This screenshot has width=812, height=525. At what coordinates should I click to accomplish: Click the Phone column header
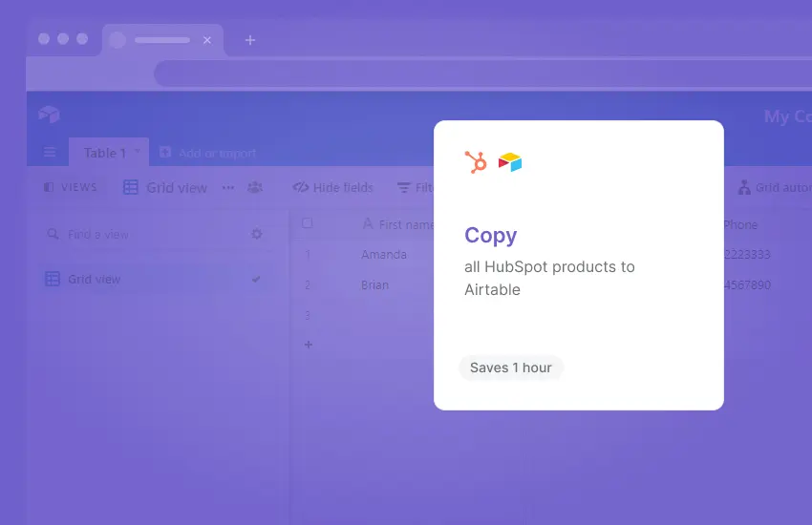740,224
